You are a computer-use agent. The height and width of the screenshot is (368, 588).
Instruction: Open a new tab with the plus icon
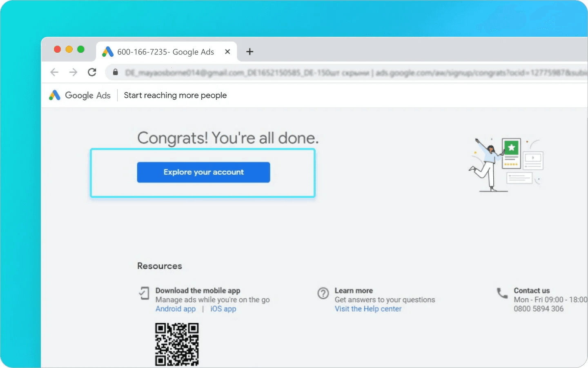click(250, 52)
